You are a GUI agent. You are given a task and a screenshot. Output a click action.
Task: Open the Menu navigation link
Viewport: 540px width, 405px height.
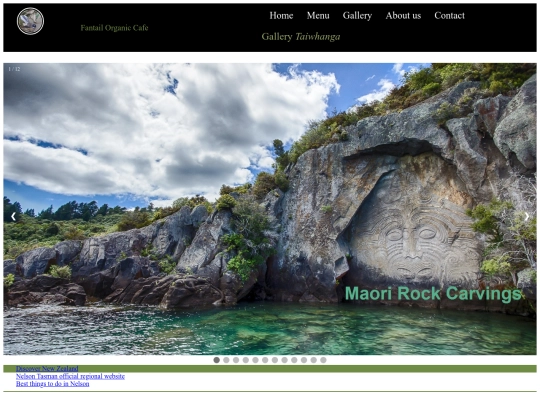318,15
